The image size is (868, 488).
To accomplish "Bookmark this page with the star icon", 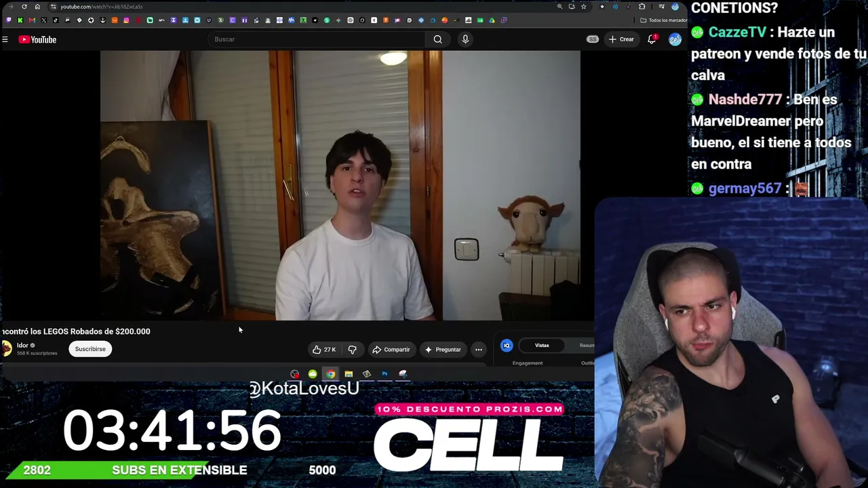I will (583, 7).
